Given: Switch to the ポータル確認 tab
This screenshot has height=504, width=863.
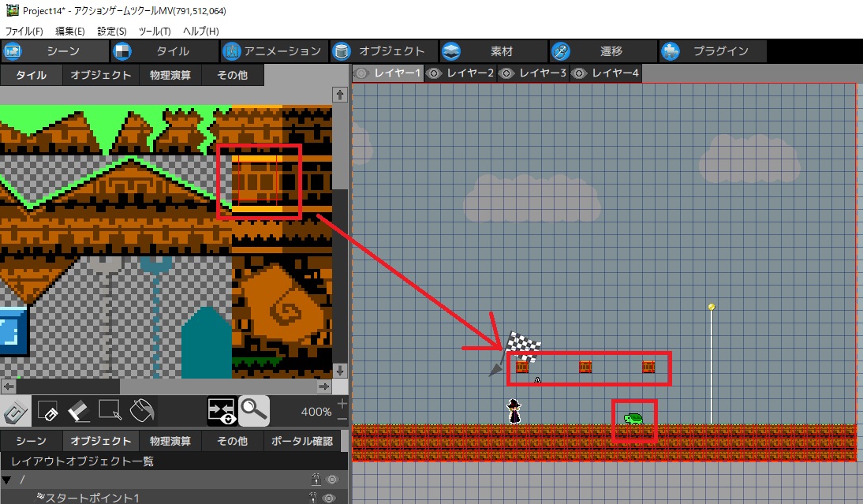Looking at the screenshot, I should click(x=302, y=441).
